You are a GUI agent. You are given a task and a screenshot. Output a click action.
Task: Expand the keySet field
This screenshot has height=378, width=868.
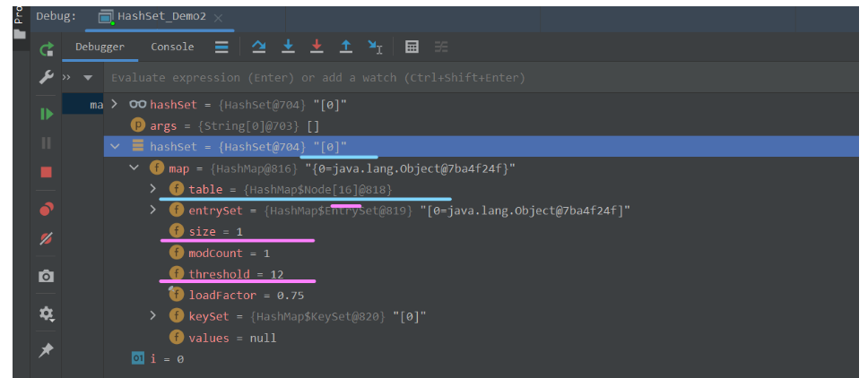click(153, 316)
